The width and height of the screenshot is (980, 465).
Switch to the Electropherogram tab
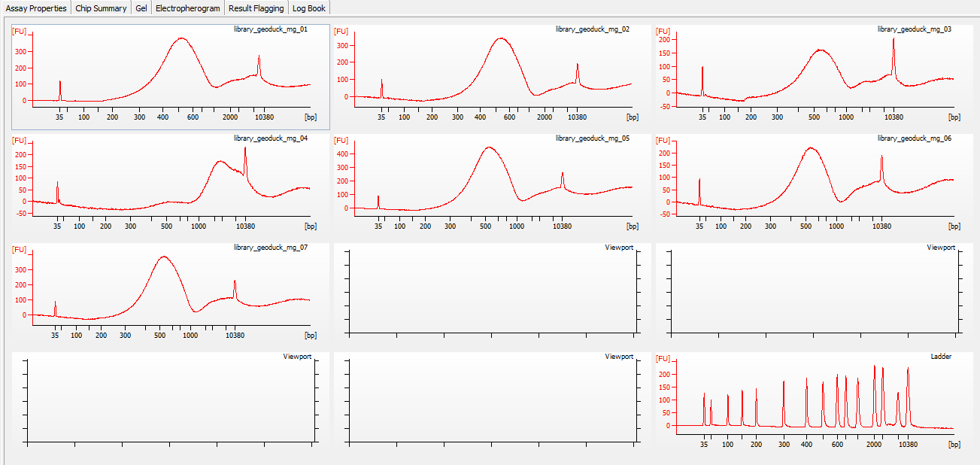pos(188,8)
